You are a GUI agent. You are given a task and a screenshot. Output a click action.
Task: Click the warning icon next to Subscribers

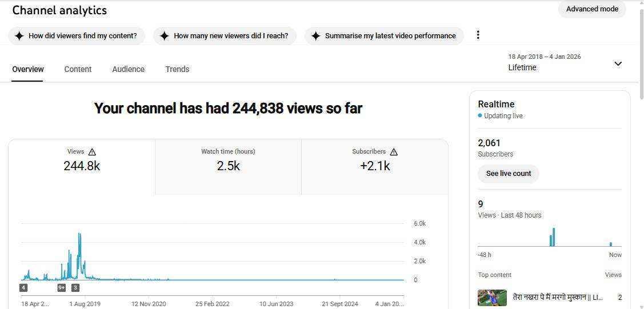[394, 152]
